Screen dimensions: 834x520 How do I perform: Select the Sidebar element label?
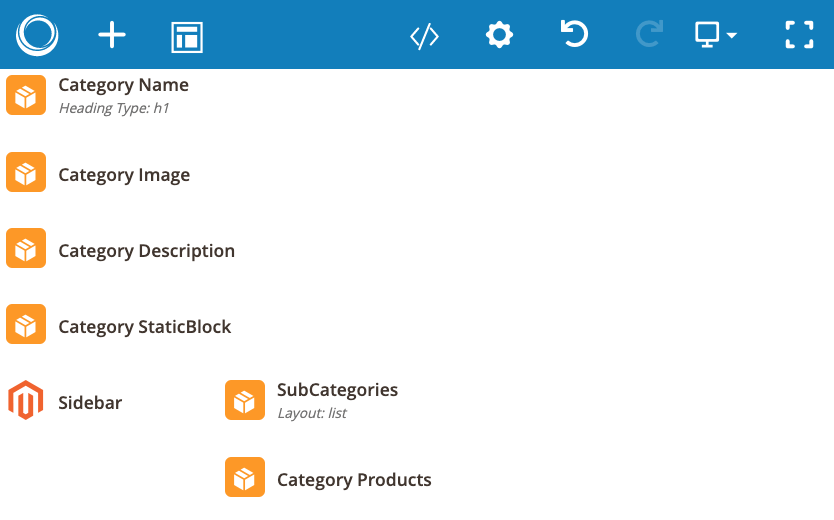90,403
